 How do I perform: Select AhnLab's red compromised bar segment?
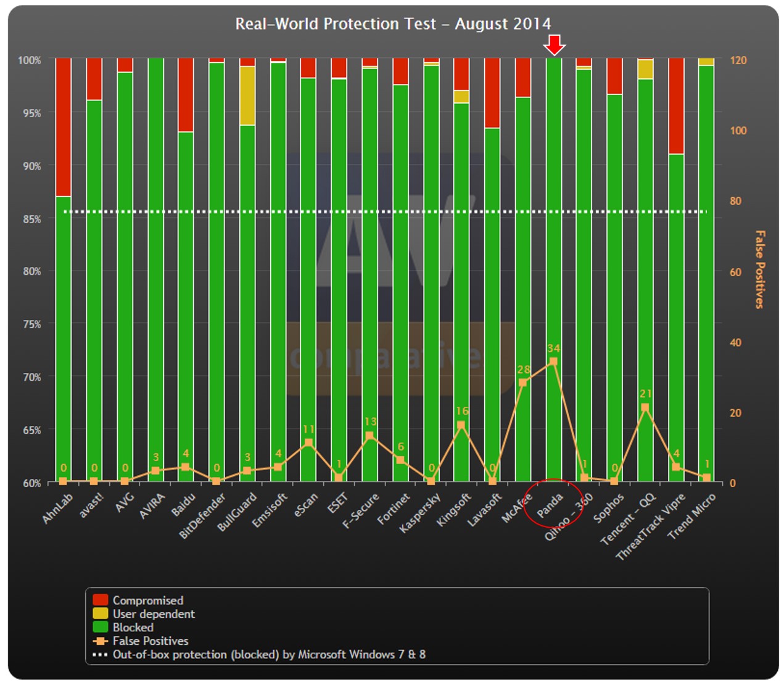click(x=63, y=126)
